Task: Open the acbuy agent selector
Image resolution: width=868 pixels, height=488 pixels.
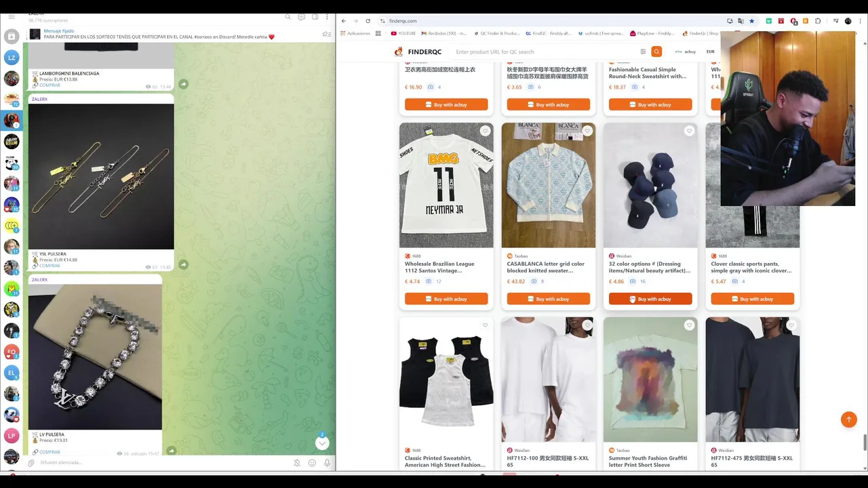Action: point(686,52)
